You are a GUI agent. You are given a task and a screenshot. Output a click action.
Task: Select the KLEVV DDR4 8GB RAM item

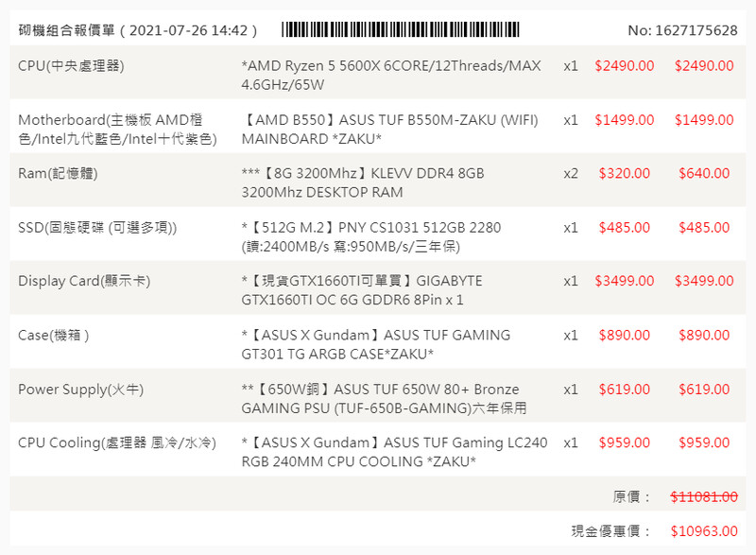[x=363, y=182]
